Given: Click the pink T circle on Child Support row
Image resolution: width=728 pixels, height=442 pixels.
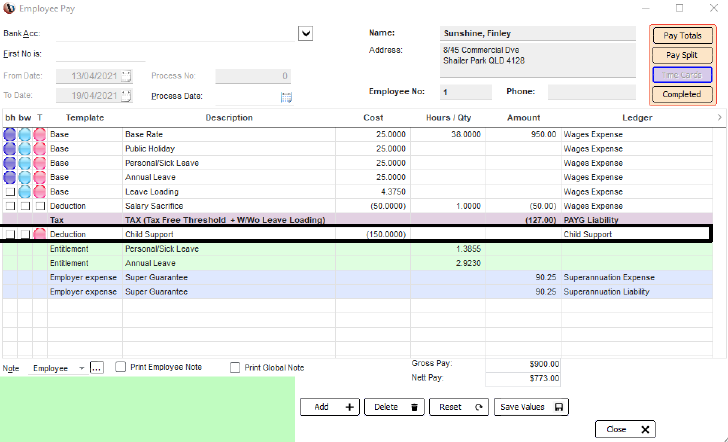Looking at the screenshot, I should (x=40, y=234).
